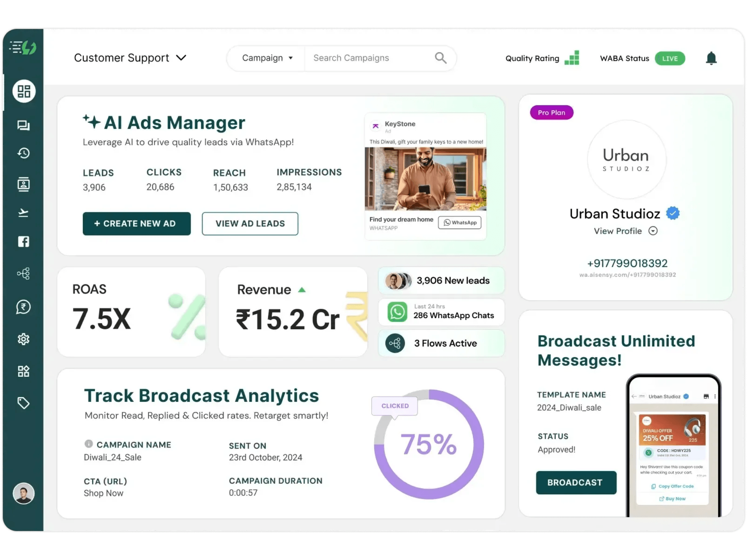The height and width of the screenshot is (560, 747).
Task: Expand View Profile chevron circle
Action: (x=653, y=231)
